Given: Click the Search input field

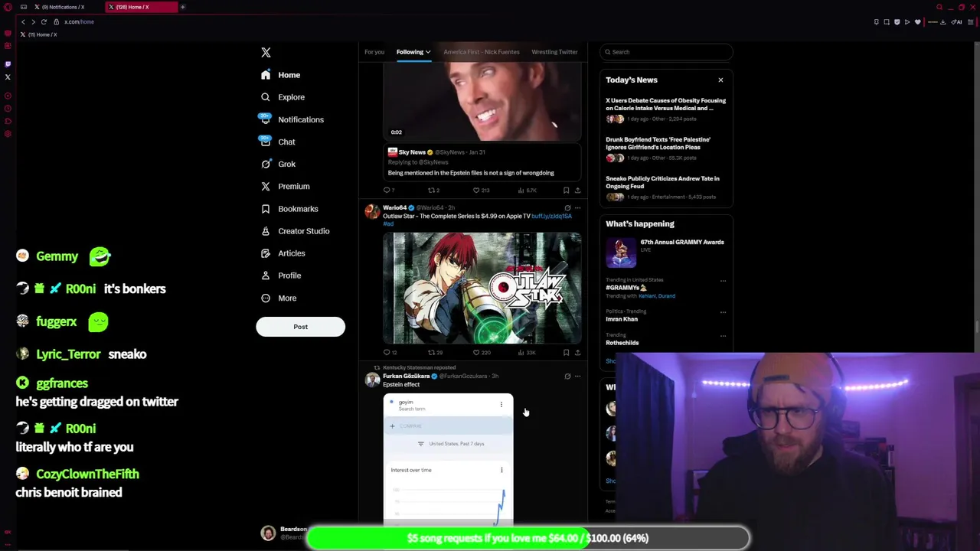Looking at the screenshot, I should (x=666, y=52).
